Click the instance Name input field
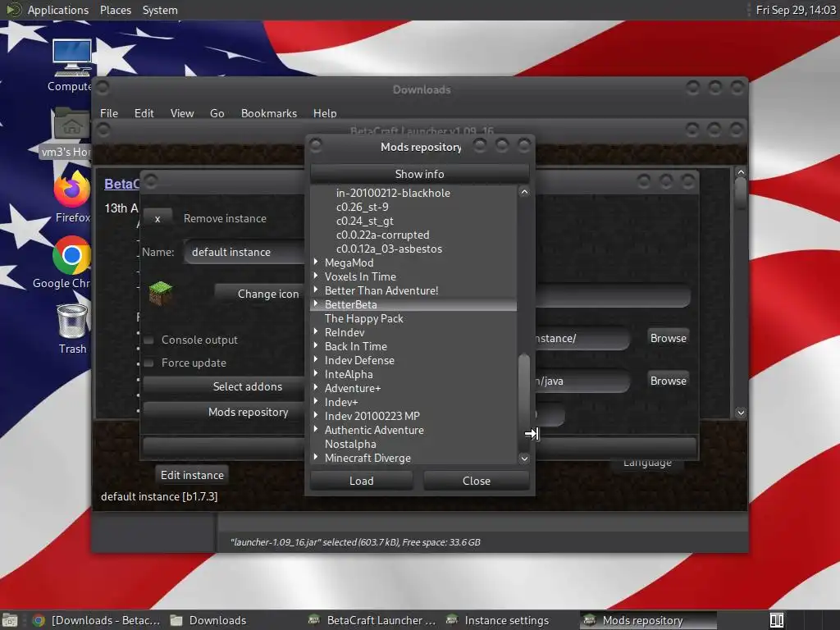The image size is (840, 630). [x=244, y=252]
